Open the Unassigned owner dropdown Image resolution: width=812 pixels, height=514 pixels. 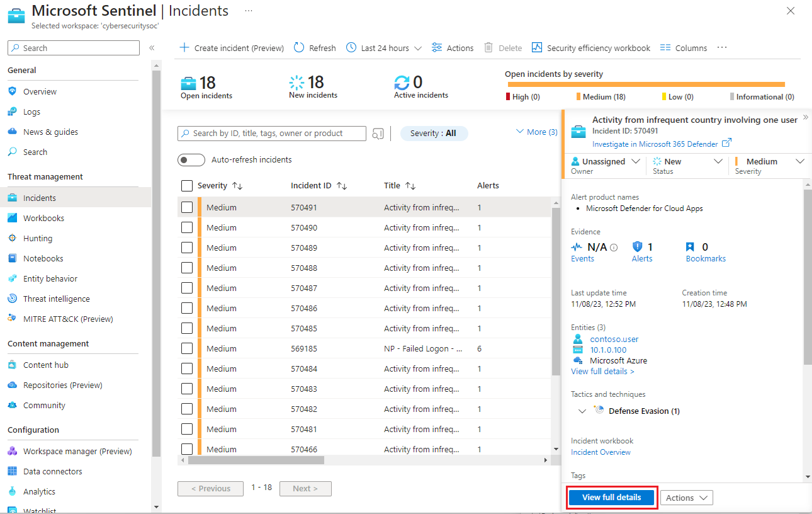click(605, 162)
